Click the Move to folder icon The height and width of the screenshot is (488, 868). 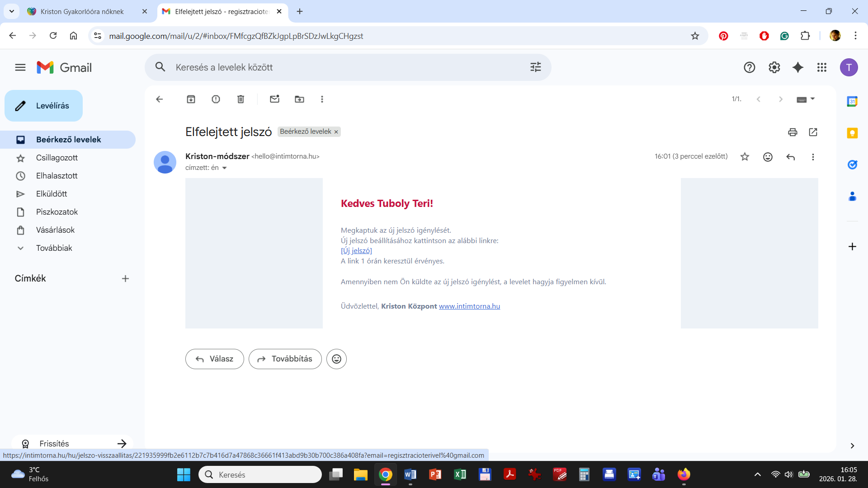[299, 99]
